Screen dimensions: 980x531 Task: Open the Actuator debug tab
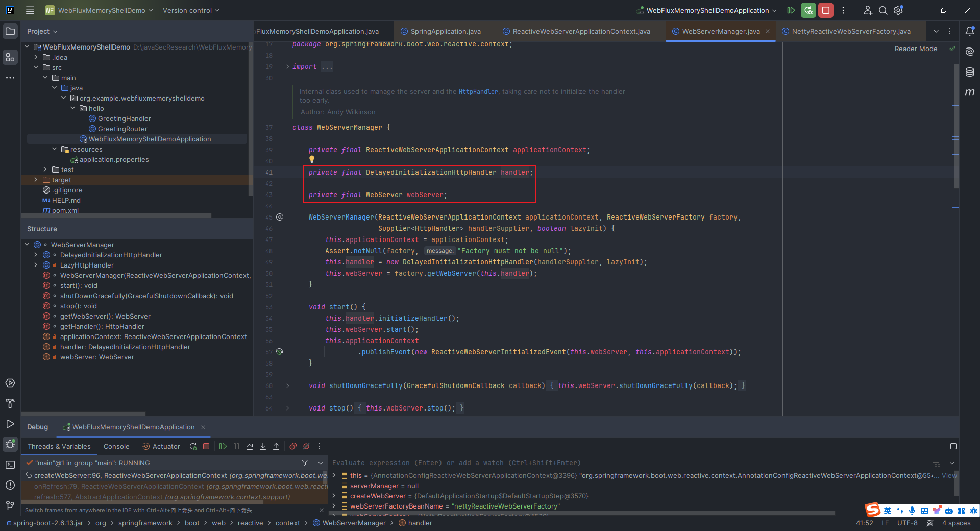point(161,446)
